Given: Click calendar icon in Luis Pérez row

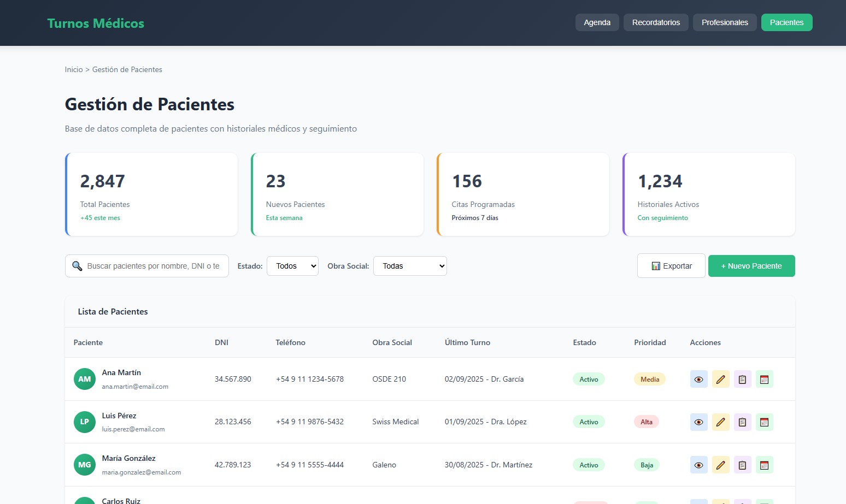Looking at the screenshot, I should coord(764,422).
